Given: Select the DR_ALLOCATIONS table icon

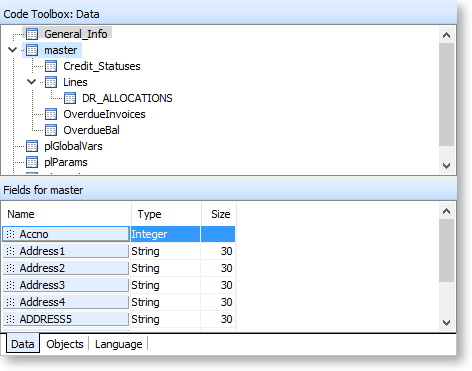Looking at the screenshot, I should (x=70, y=98).
